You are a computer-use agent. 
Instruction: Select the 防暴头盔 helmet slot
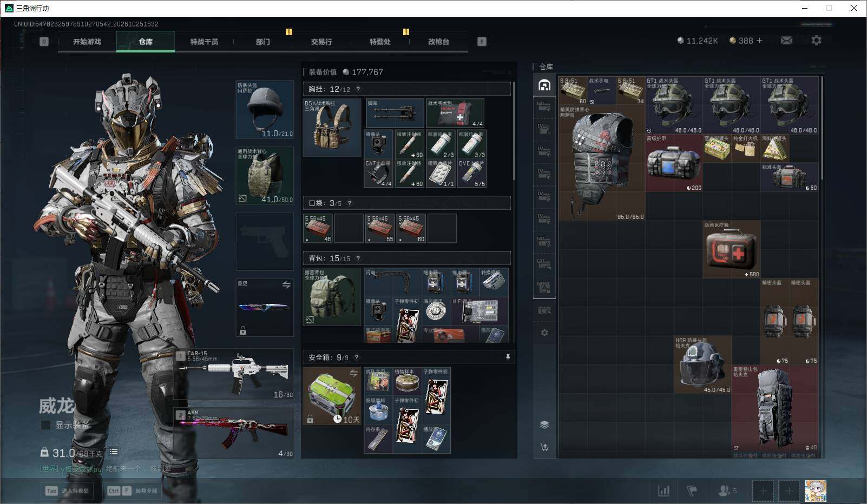tap(265, 110)
